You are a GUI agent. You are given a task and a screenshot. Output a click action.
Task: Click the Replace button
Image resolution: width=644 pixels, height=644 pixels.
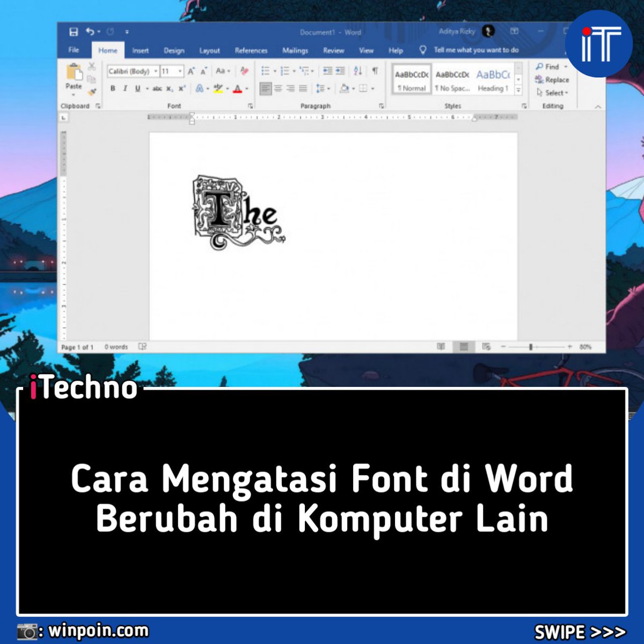[x=552, y=79]
